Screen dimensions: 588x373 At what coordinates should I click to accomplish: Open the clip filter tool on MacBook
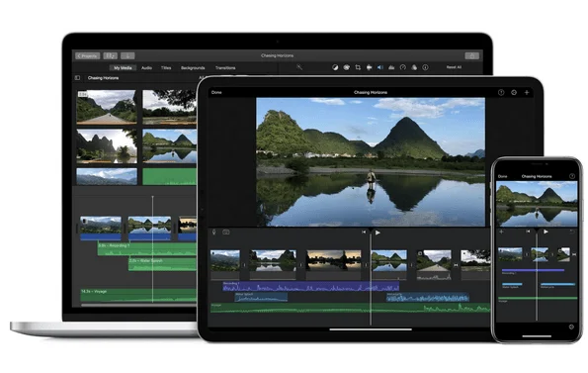[x=414, y=67]
